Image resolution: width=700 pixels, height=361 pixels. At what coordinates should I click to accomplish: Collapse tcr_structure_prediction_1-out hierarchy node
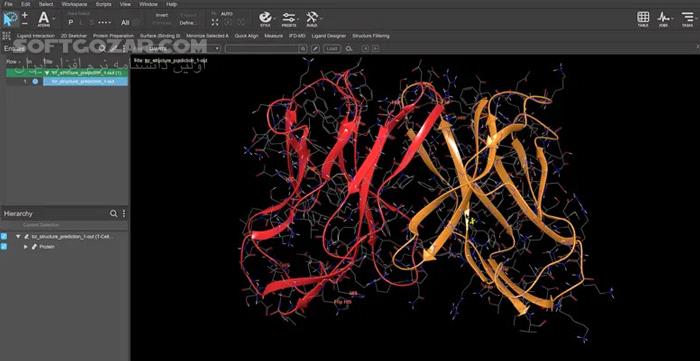click(18, 237)
